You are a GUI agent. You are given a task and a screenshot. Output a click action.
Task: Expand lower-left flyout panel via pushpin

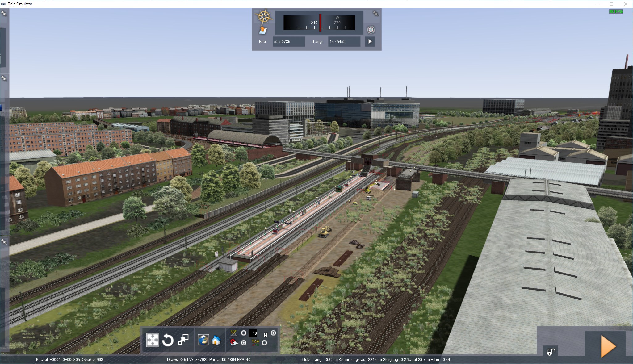(4, 242)
